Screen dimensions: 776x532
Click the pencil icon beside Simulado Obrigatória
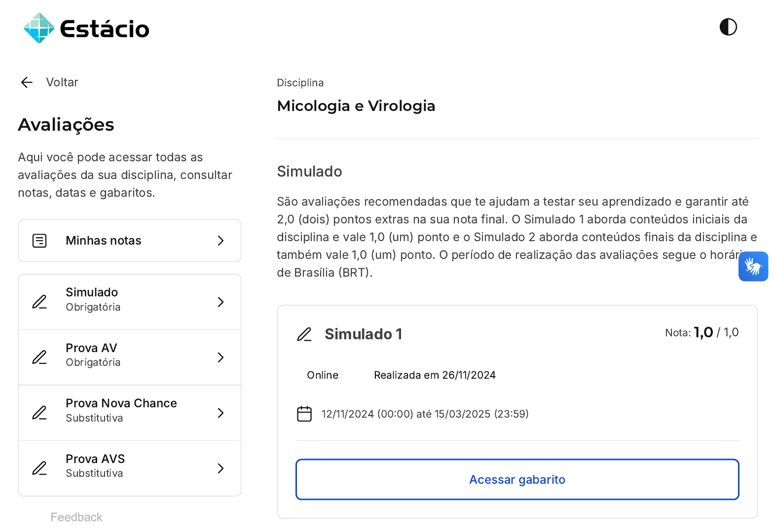[39, 302]
